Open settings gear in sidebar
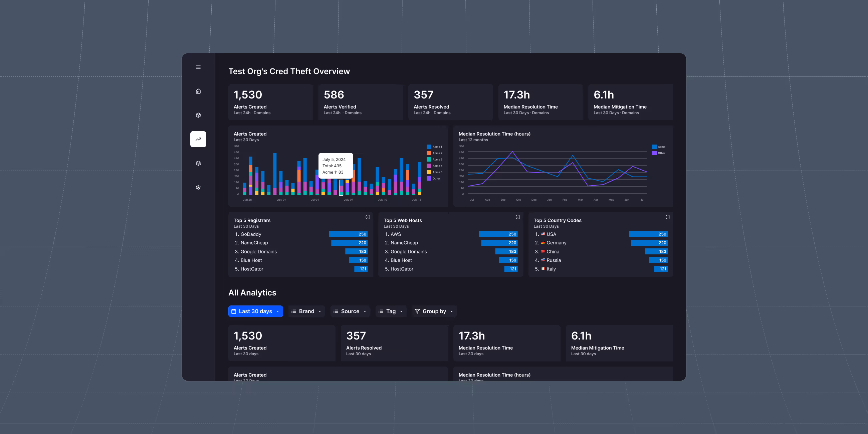 pos(198,187)
